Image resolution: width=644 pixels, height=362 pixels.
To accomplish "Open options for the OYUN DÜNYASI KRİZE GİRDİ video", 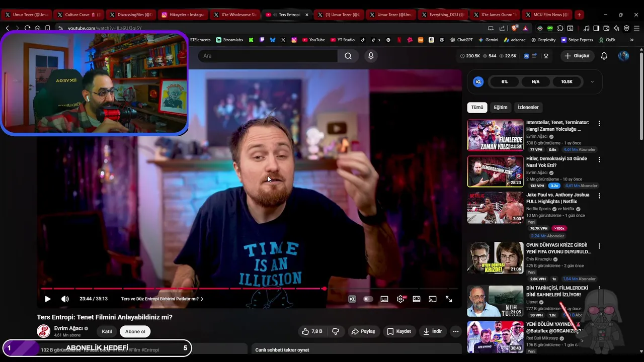I will pos(599,246).
